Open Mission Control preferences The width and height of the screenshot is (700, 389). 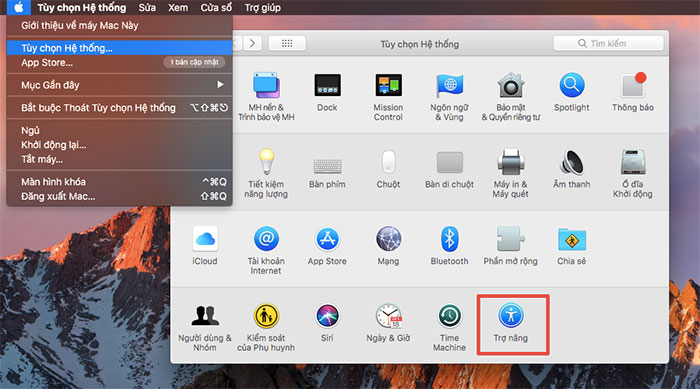388,97
